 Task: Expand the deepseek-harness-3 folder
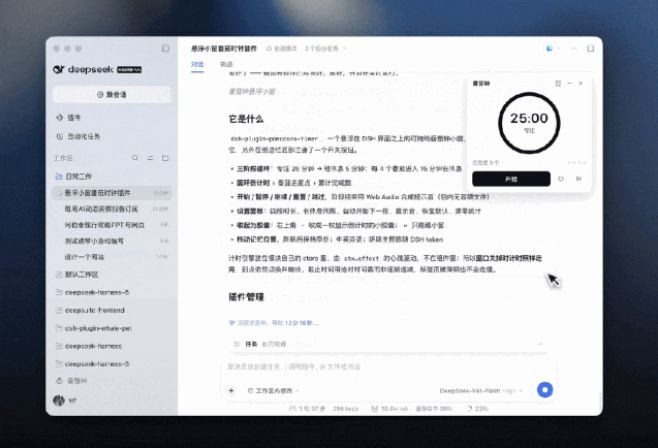tap(92, 364)
